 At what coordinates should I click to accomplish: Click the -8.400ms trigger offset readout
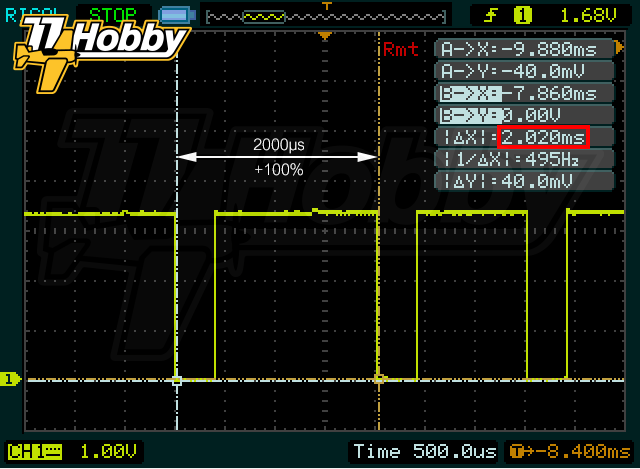tap(570, 452)
